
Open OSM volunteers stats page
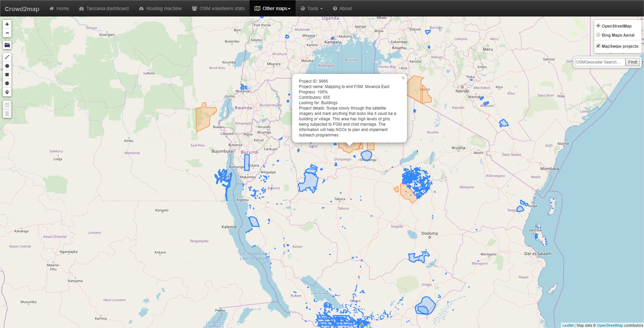tap(218, 8)
